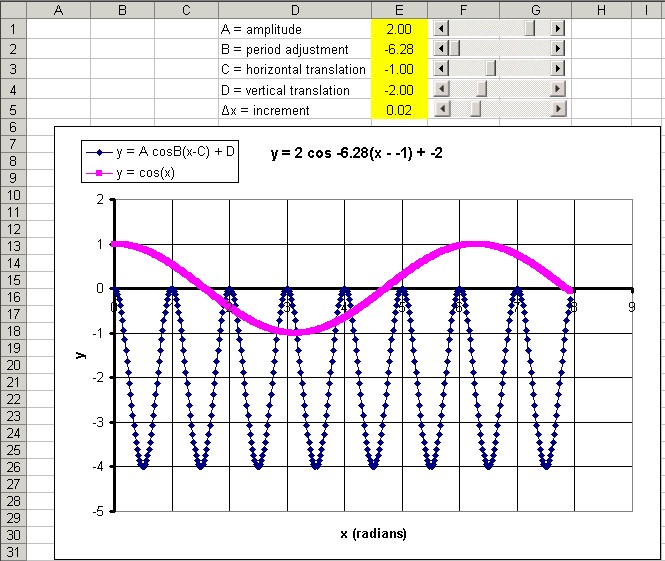
Task: Click left arrow of period adjustment scrollbar
Action: 441,49
